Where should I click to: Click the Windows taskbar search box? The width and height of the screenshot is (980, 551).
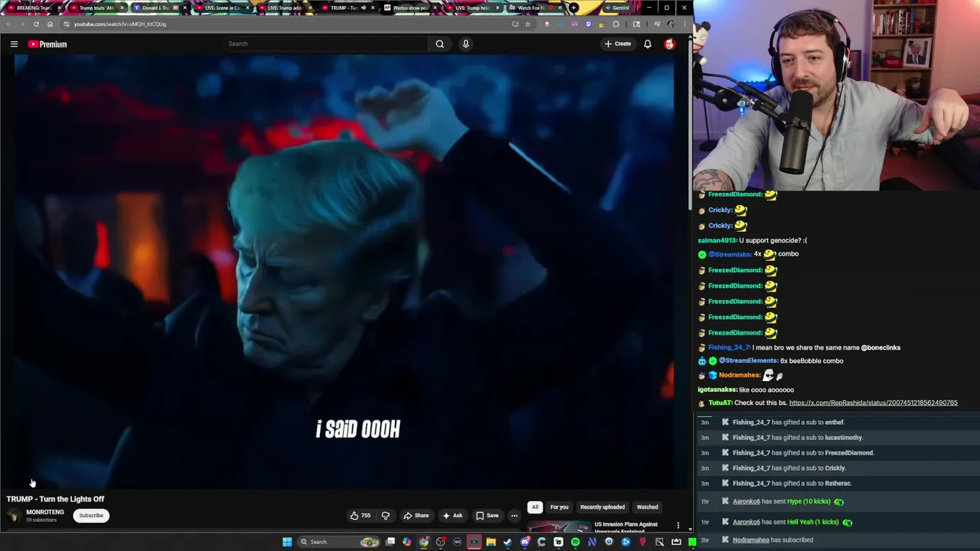[339, 542]
